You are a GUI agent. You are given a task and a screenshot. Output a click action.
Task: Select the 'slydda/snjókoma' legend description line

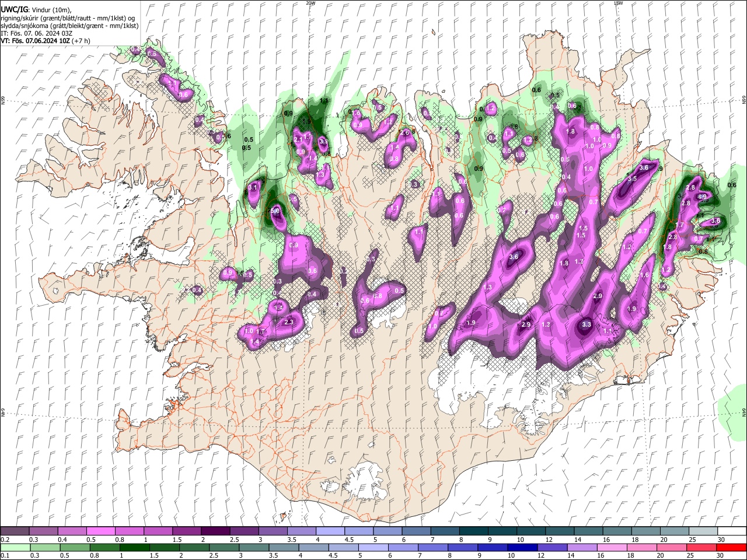point(69,26)
